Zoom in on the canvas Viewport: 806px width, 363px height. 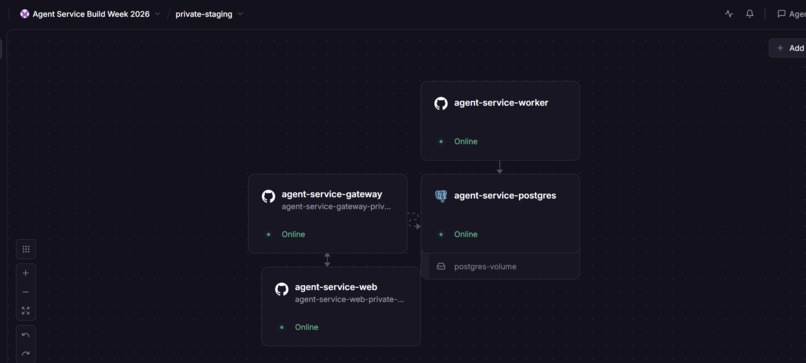26,273
